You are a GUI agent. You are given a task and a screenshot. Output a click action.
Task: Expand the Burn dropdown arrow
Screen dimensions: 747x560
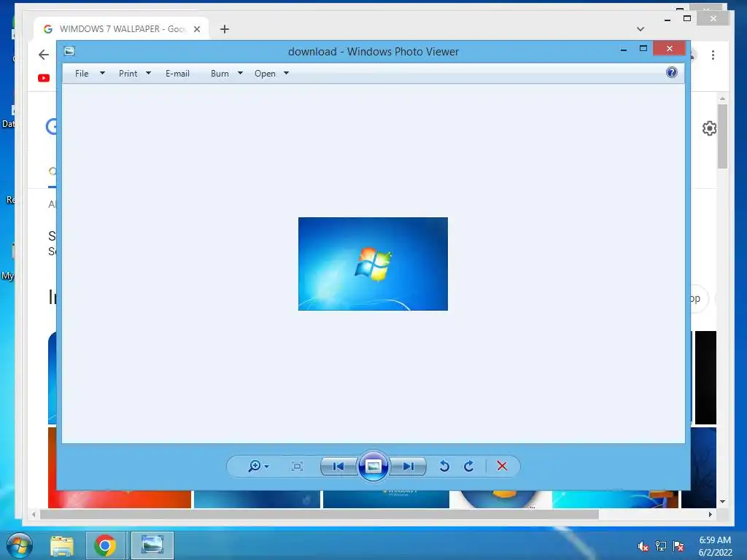click(x=240, y=74)
